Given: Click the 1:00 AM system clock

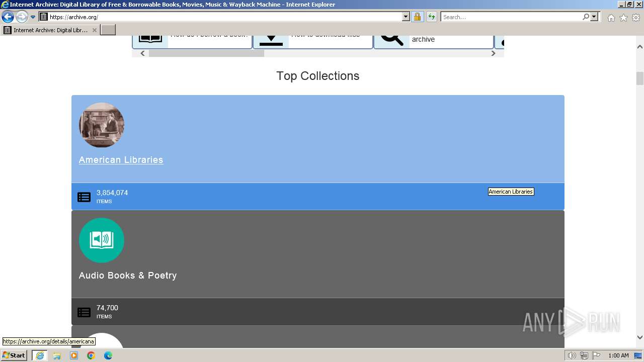Looking at the screenshot, I should coord(618,355).
